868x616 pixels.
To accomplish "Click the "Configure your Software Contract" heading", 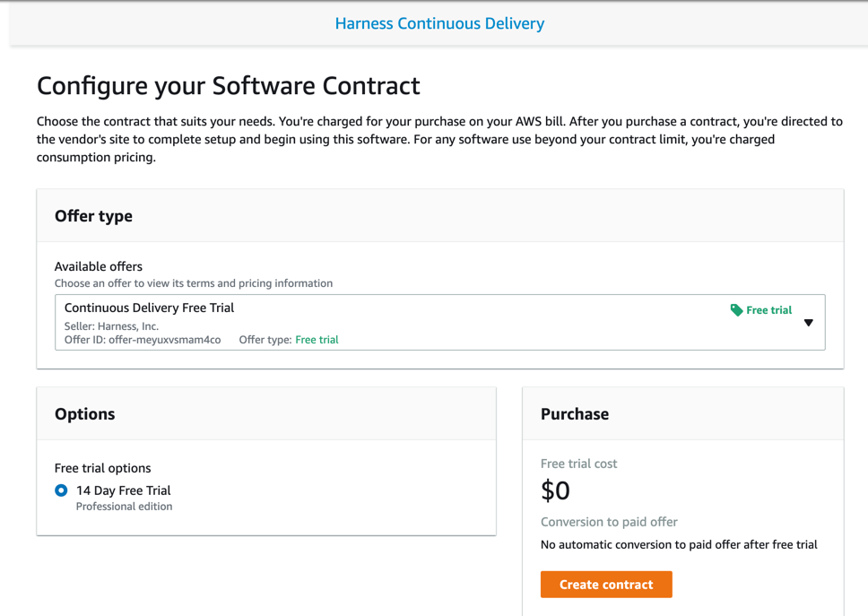I will (228, 86).
